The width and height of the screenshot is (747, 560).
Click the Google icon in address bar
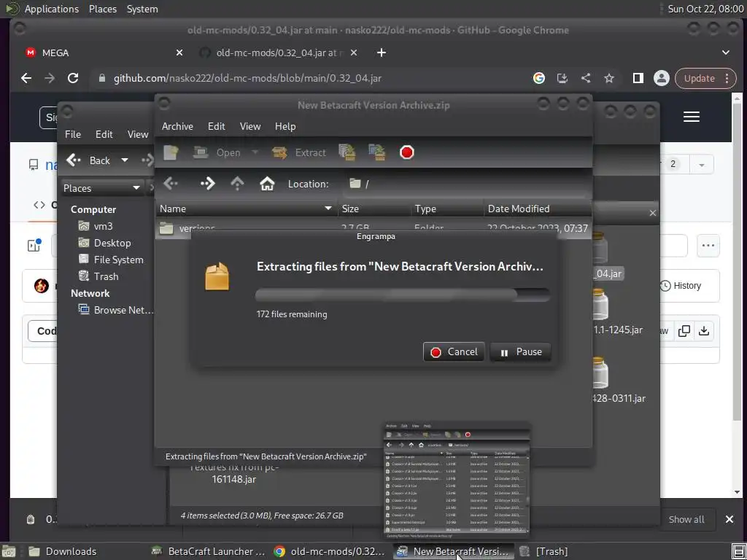[x=539, y=78]
